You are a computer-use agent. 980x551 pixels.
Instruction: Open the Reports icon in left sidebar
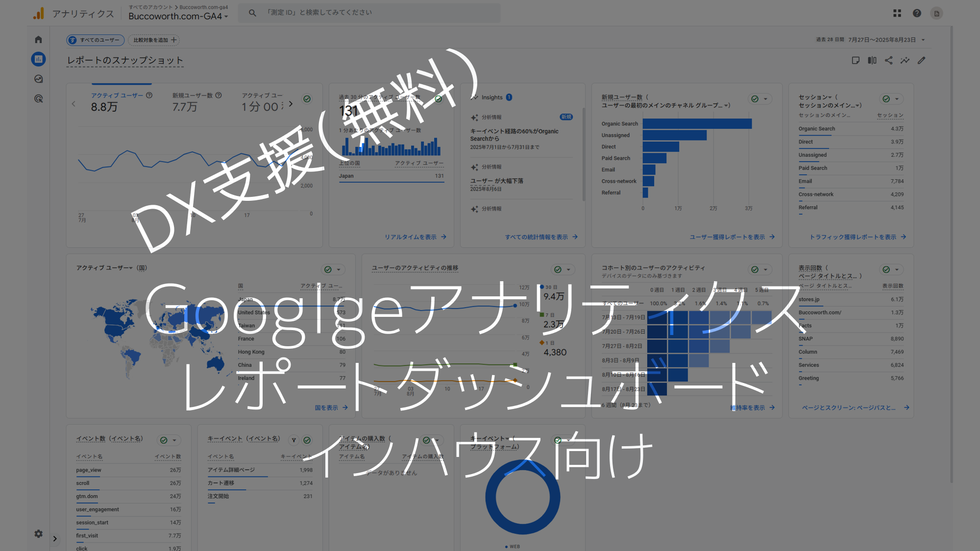[x=38, y=59]
